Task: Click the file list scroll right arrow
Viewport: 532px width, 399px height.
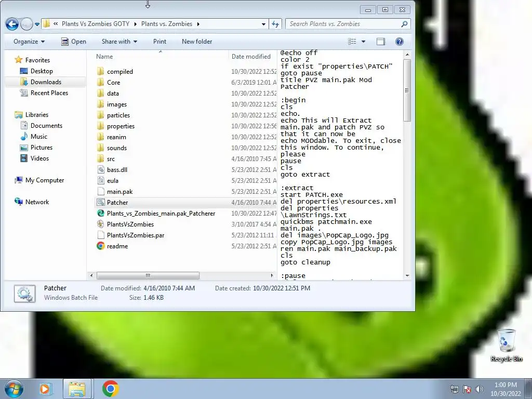Action: [x=272, y=275]
